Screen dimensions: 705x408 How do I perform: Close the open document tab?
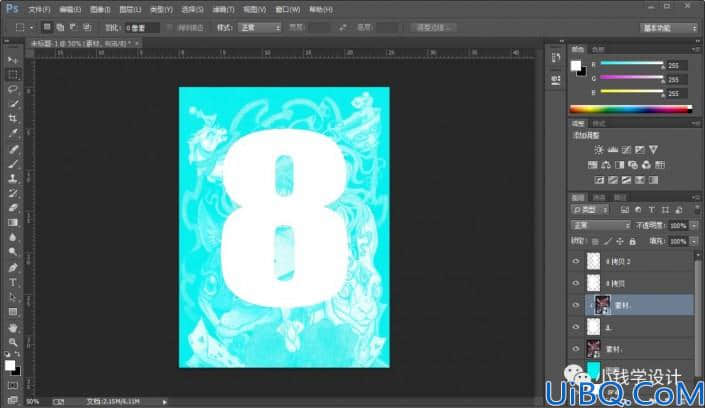pyautogui.click(x=137, y=43)
